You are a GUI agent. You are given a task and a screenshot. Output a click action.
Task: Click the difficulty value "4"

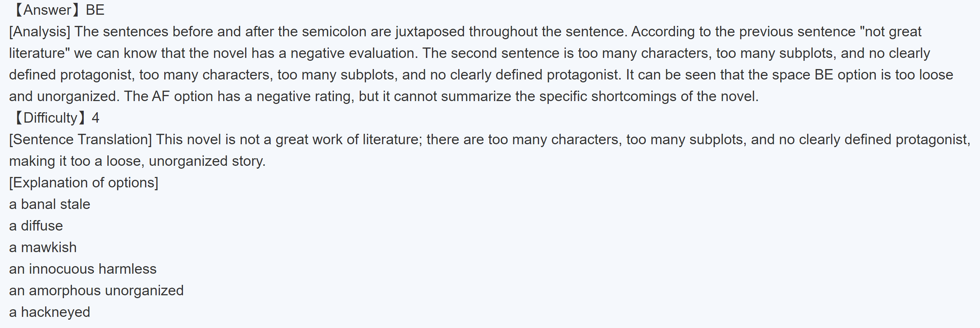tap(96, 118)
